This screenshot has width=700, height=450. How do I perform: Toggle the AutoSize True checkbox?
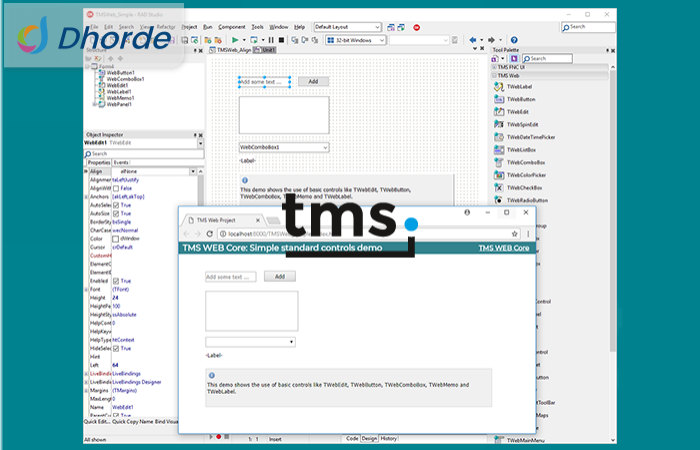coord(116,214)
